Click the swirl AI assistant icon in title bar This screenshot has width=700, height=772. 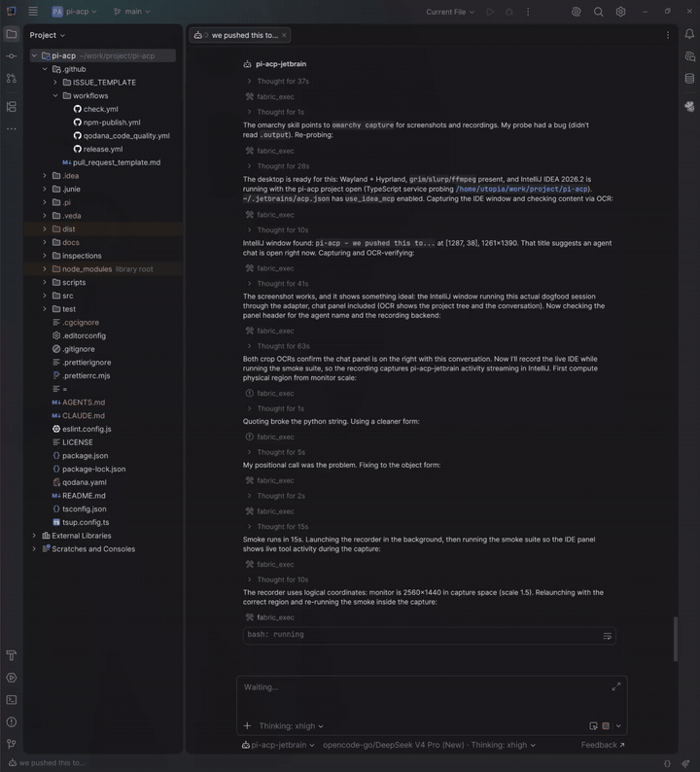[576, 12]
